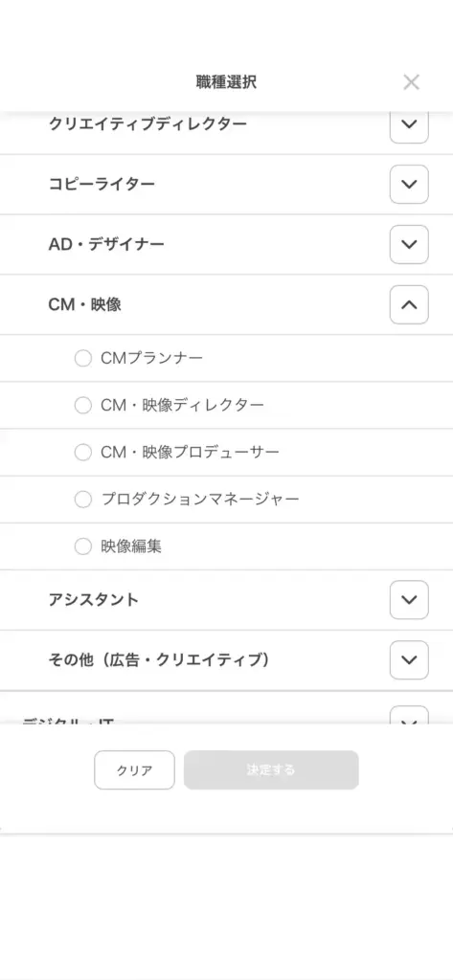Click the AD・デザイナー category label
453x980 pixels.
tap(106, 244)
